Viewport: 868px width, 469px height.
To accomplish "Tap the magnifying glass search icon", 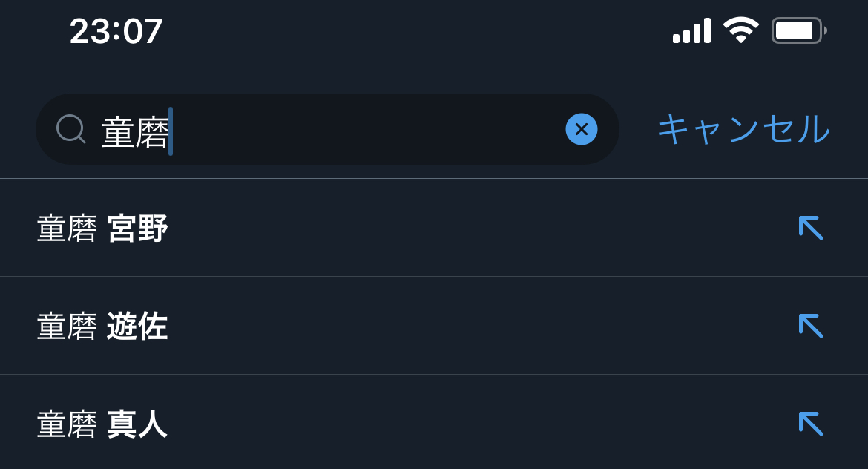I will tap(70, 129).
